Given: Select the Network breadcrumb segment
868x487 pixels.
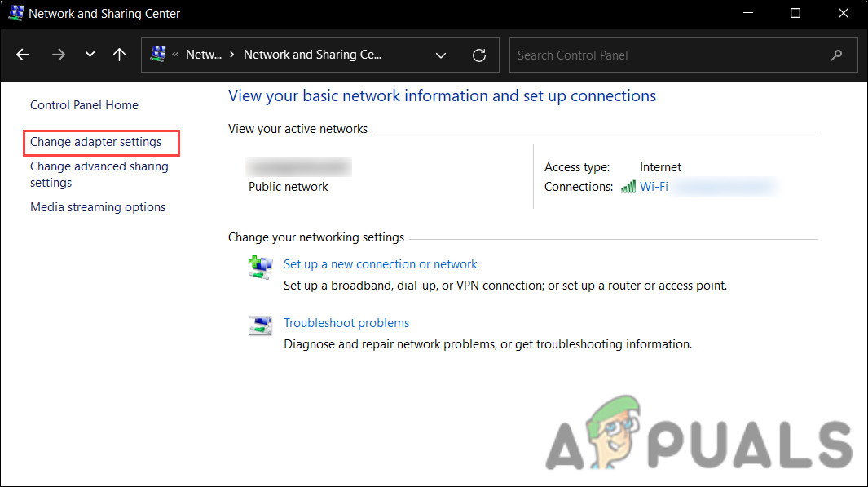Looking at the screenshot, I should (x=203, y=55).
